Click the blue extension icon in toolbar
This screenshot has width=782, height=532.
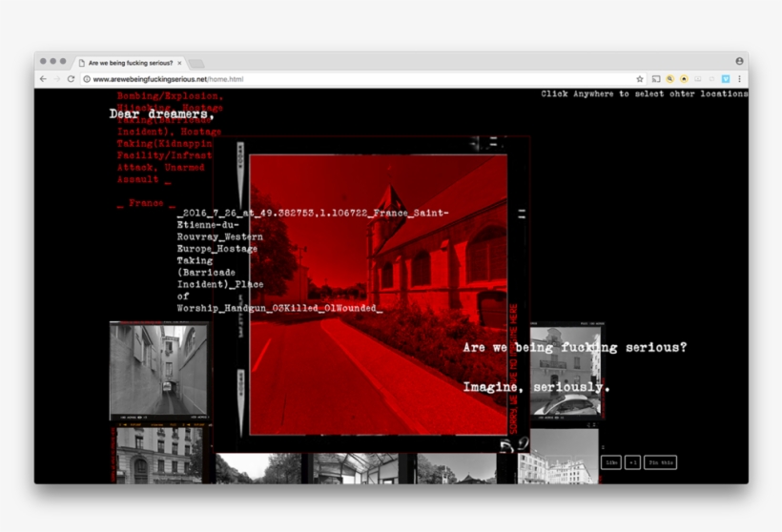tap(726, 79)
